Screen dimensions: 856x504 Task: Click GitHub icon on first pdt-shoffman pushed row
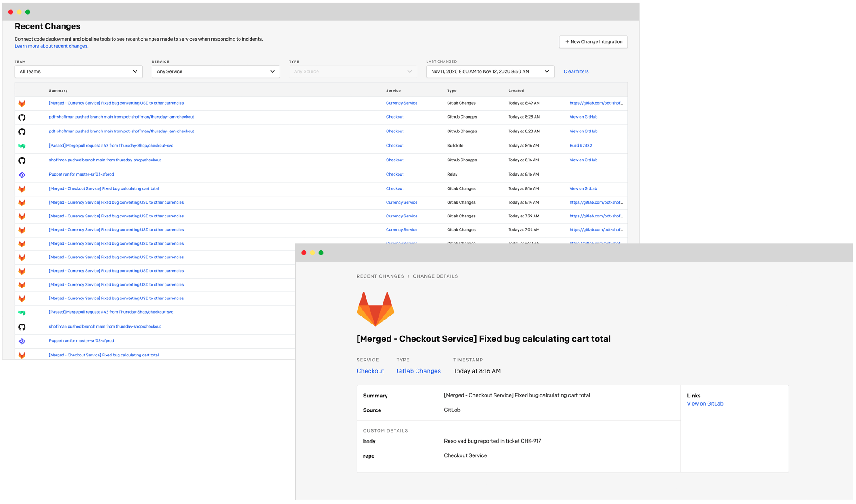[x=22, y=118]
